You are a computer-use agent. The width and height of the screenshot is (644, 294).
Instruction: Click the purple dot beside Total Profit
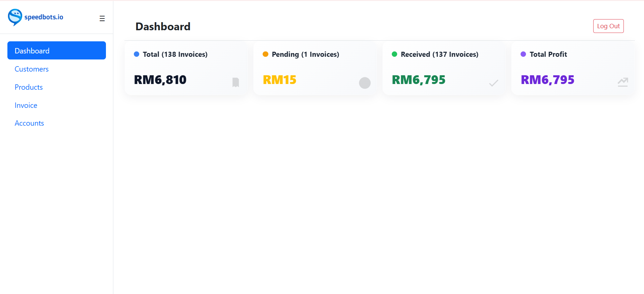[523, 54]
